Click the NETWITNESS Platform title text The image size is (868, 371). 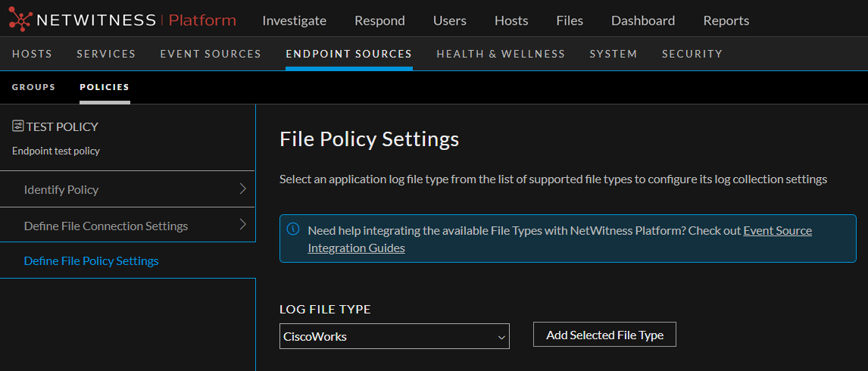click(136, 20)
